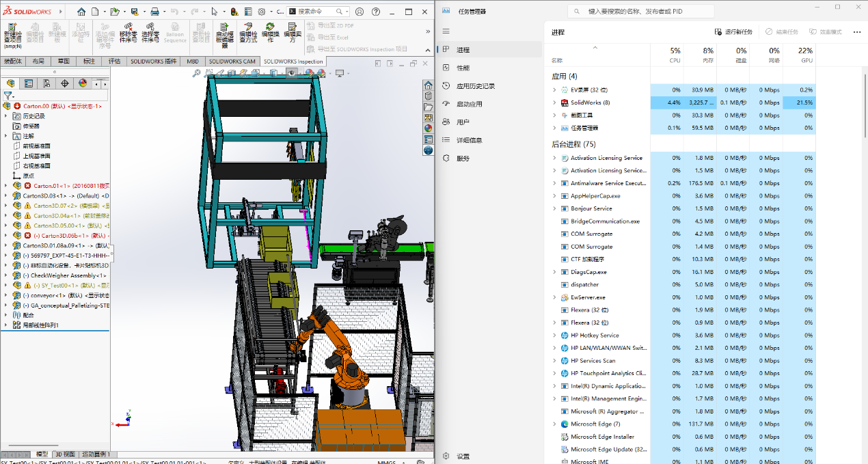
Task: Expand the SolidWorks (8) process group
Action: (x=554, y=103)
